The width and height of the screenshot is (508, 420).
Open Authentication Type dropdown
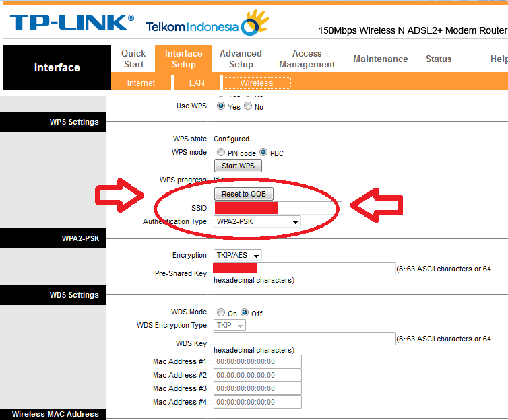click(x=257, y=221)
